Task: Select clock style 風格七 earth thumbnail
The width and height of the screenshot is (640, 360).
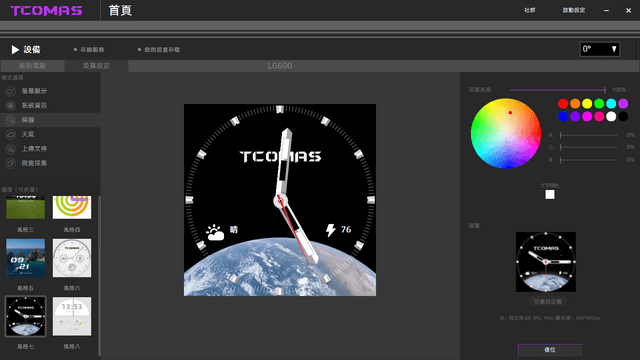Action: (26, 316)
